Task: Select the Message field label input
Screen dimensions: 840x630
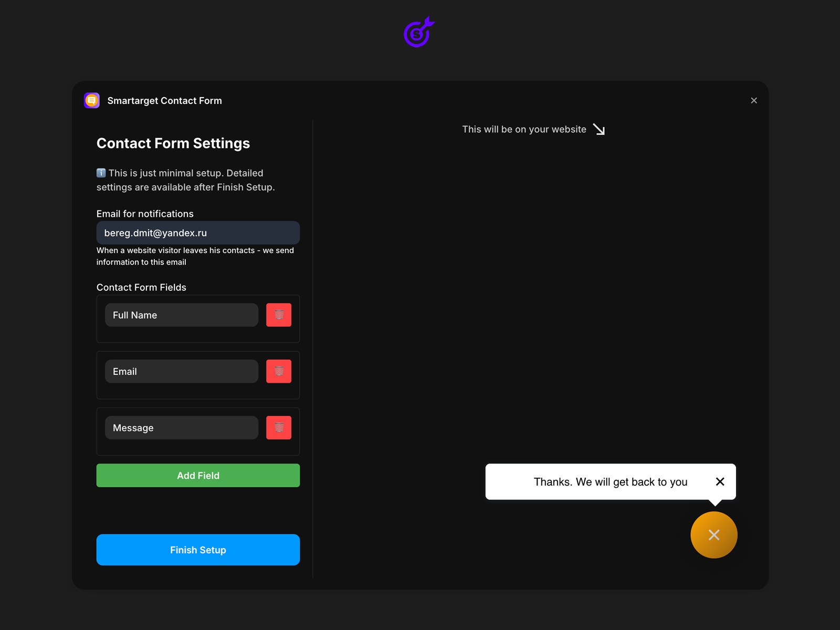Action: click(x=181, y=427)
